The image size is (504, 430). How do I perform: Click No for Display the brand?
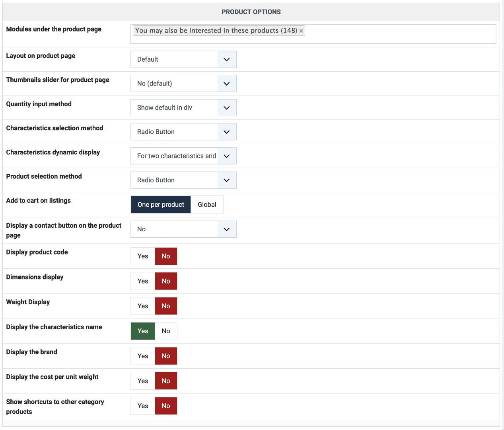coord(166,356)
